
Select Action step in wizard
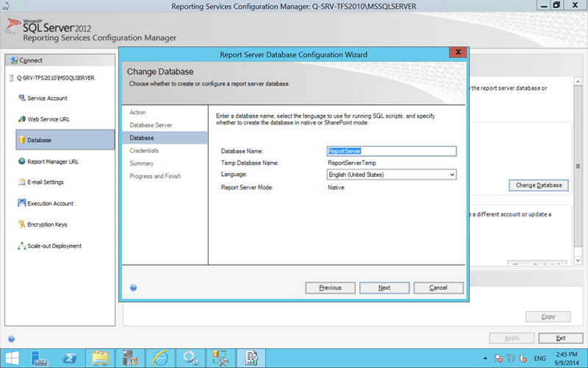pyautogui.click(x=137, y=113)
